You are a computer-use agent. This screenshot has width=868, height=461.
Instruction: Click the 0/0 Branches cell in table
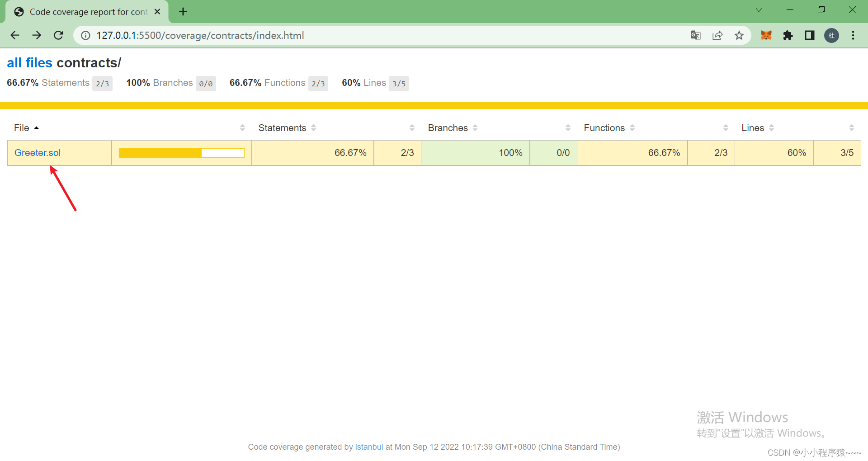pos(553,153)
